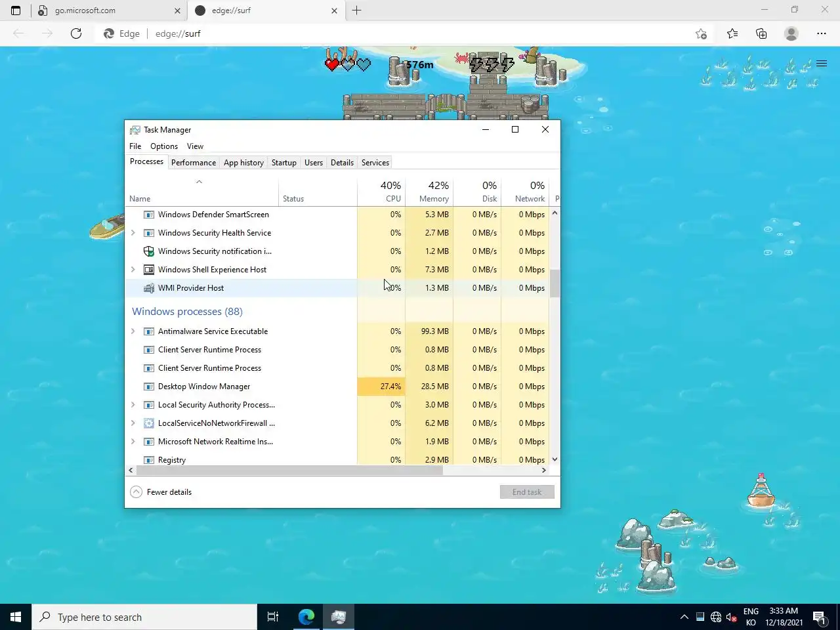Click WMI Provider Host icon
Screen dimensions: 840x630
pos(149,288)
